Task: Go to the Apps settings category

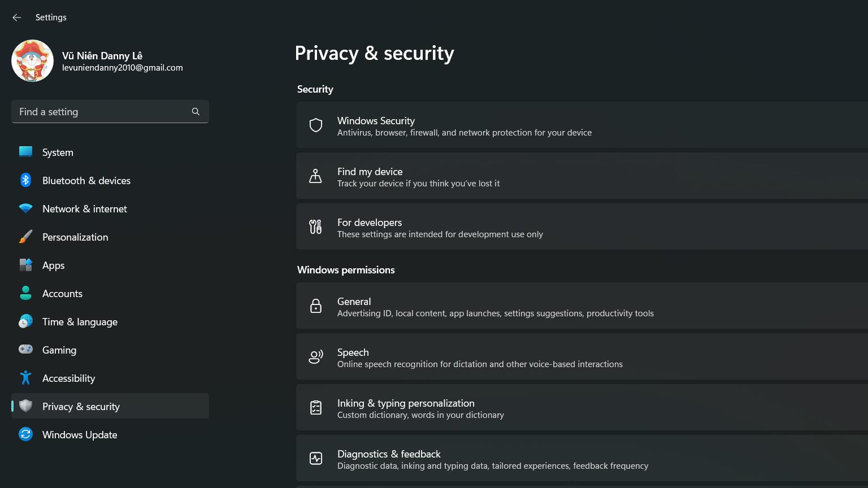Action: [54, 265]
